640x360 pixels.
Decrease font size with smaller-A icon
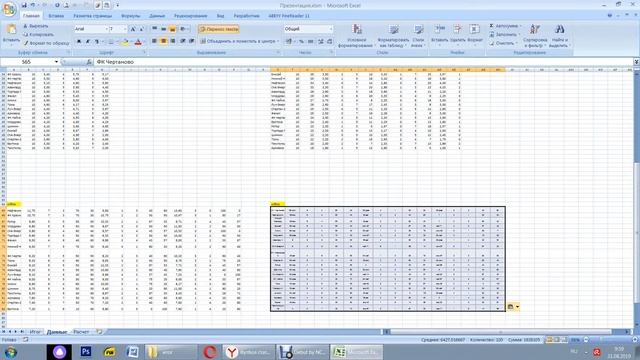(141, 29)
